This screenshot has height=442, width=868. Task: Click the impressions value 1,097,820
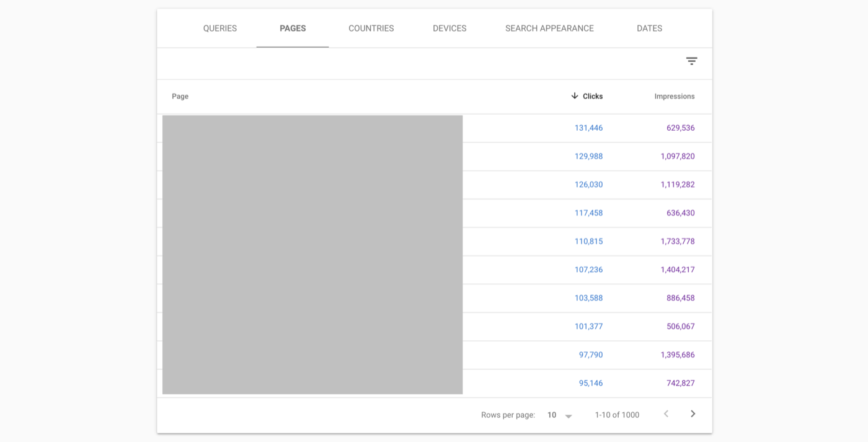678,156
